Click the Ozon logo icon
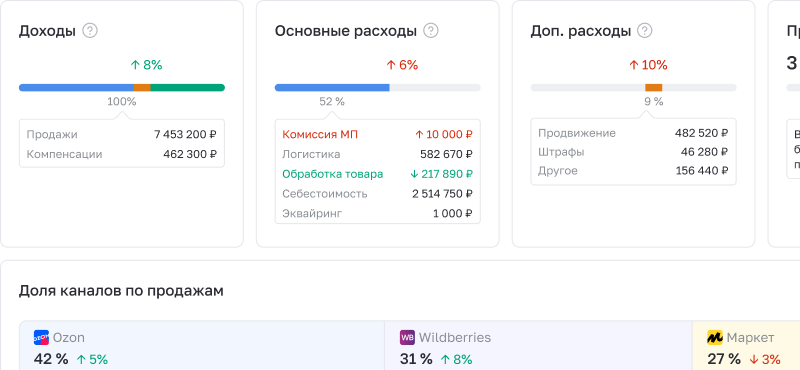The width and height of the screenshot is (800, 370). coord(41,337)
